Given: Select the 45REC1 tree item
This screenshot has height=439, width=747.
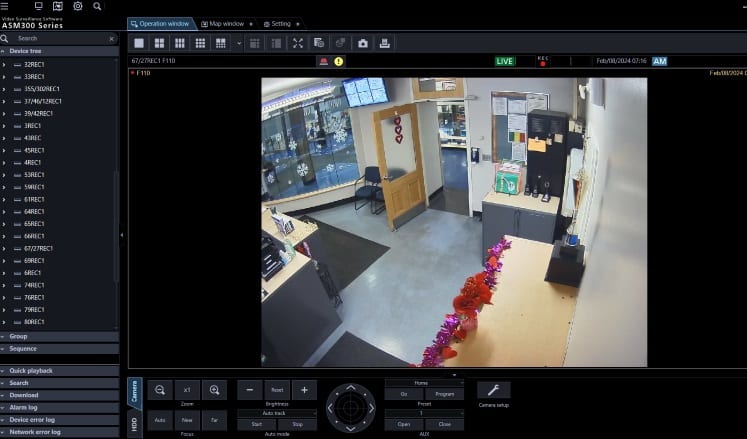Looking at the screenshot, I should coord(34,151).
